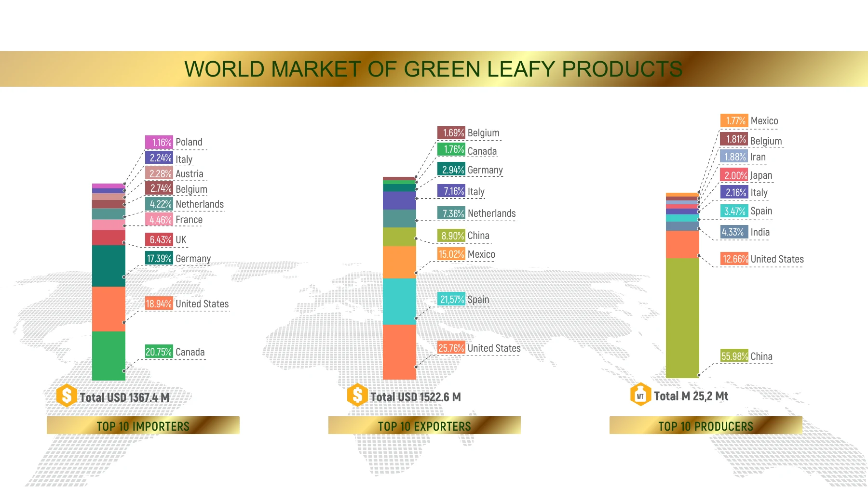
Task: Click the Total M 25,2 Mt text
Action: click(x=691, y=396)
